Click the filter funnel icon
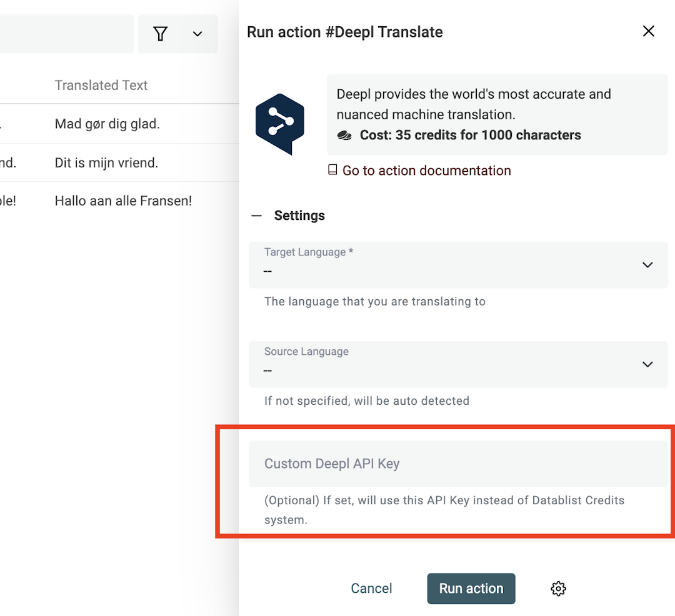Image resolution: width=675 pixels, height=616 pixels. [161, 33]
